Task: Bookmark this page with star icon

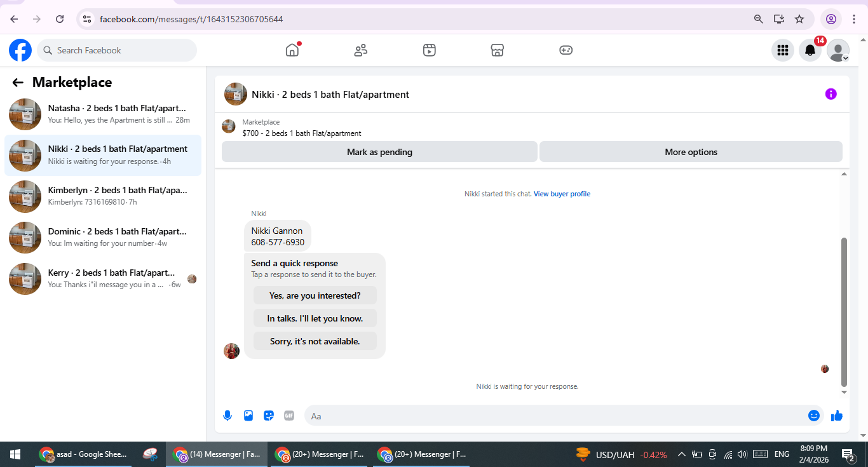Action: click(x=799, y=19)
